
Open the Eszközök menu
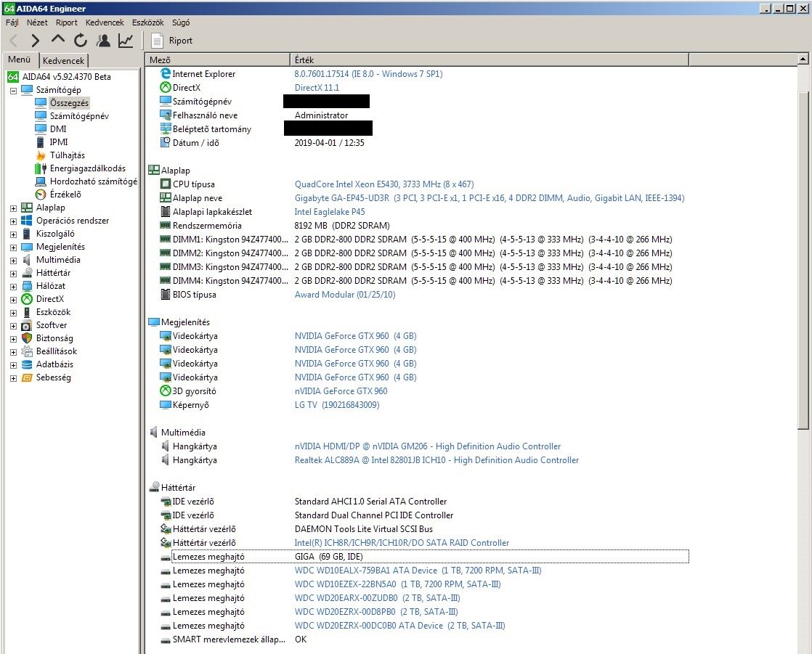(x=147, y=23)
